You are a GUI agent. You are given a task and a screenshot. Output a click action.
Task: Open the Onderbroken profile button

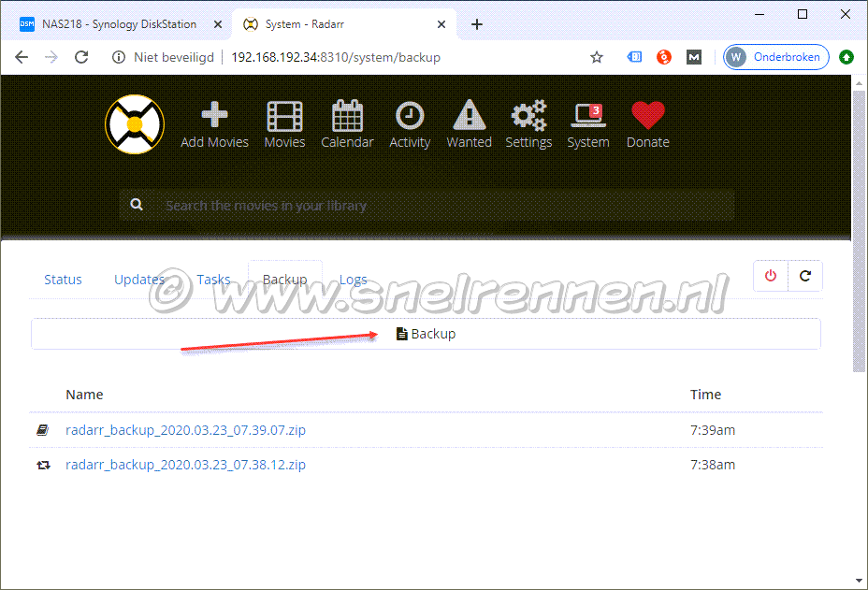775,57
